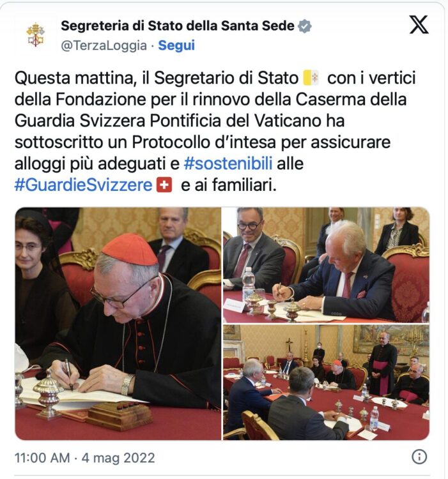This screenshot has width=448, height=479.
Task: Click the blue verified badge
Action: pos(304,26)
